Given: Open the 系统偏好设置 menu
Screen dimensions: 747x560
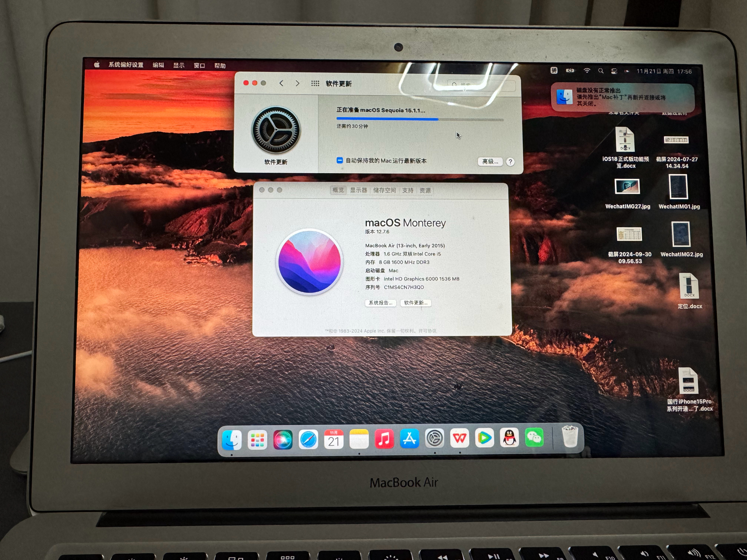Looking at the screenshot, I should click(x=126, y=64).
